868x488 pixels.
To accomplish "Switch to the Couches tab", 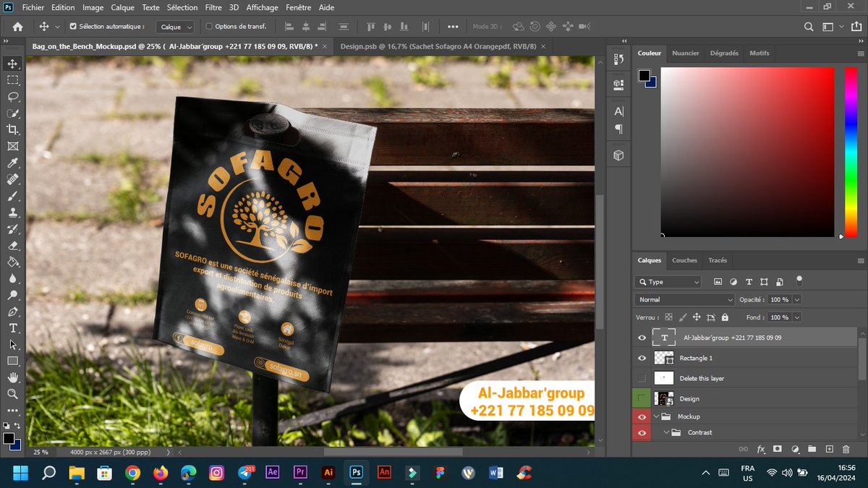I will 684,260.
